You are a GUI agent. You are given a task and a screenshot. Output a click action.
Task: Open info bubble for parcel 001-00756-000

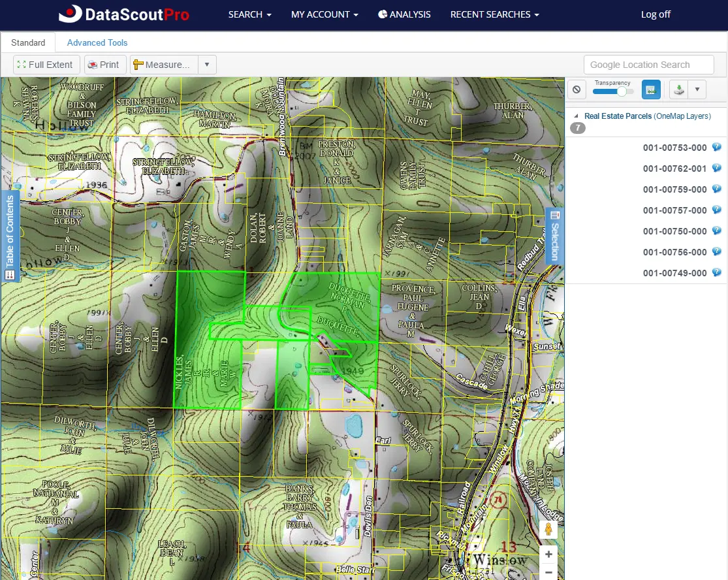[717, 251]
